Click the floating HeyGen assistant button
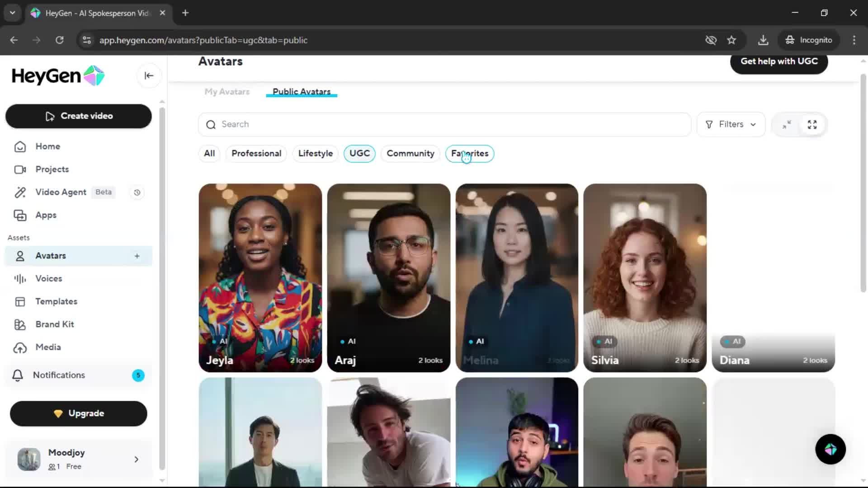Viewport: 868px width, 488px height. pyautogui.click(x=830, y=449)
